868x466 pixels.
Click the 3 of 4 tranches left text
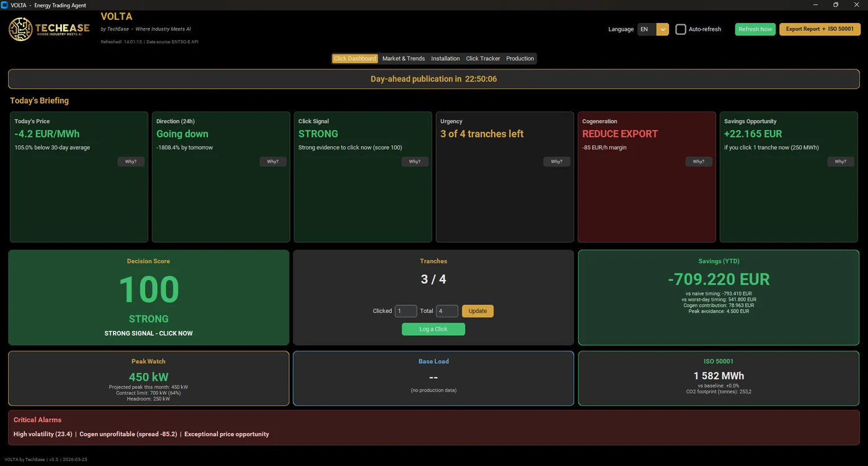coord(482,134)
